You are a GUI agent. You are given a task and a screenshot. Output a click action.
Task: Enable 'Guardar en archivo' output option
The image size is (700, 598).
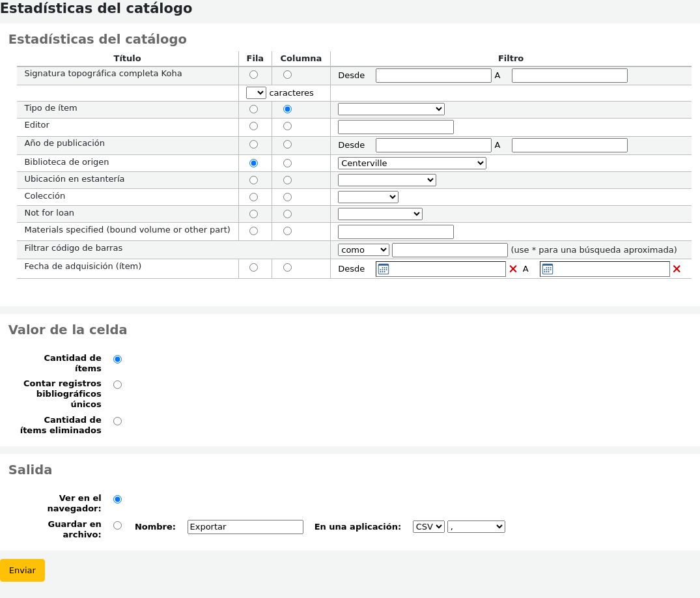click(x=117, y=526)
